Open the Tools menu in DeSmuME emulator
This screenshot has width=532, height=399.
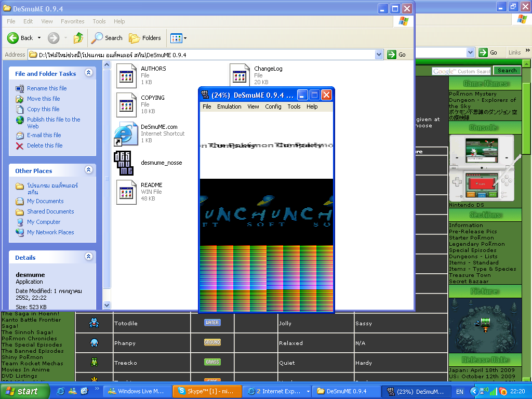tap(294, 107)
